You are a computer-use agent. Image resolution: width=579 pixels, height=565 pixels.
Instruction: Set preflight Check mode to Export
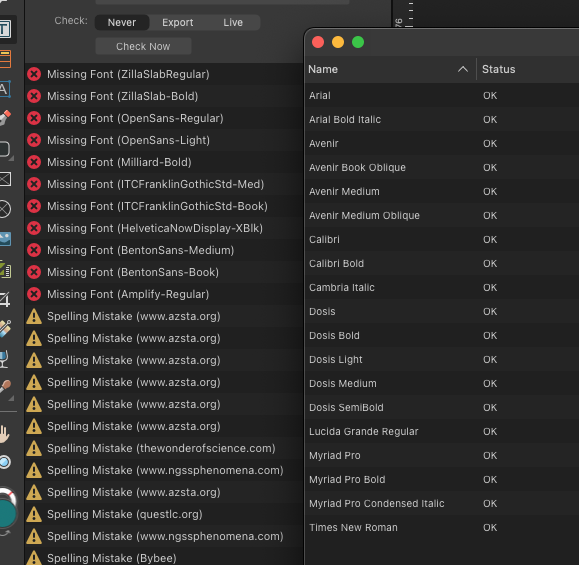point(178,23)
